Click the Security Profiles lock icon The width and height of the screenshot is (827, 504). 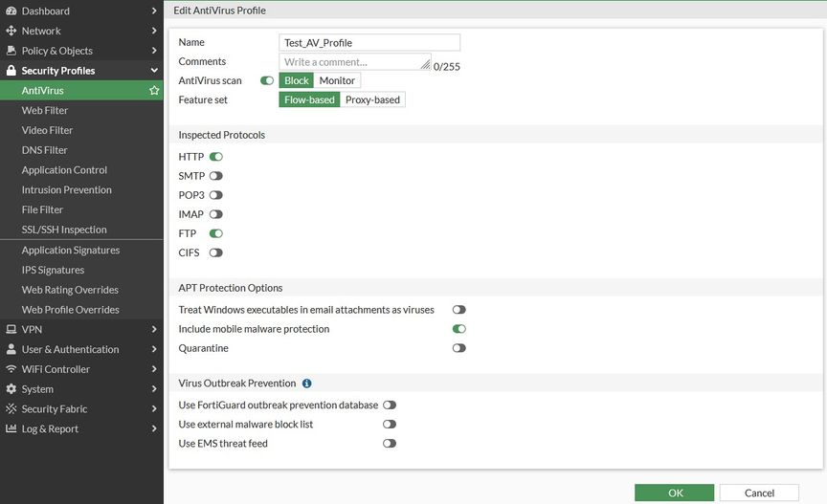[11, 71]
